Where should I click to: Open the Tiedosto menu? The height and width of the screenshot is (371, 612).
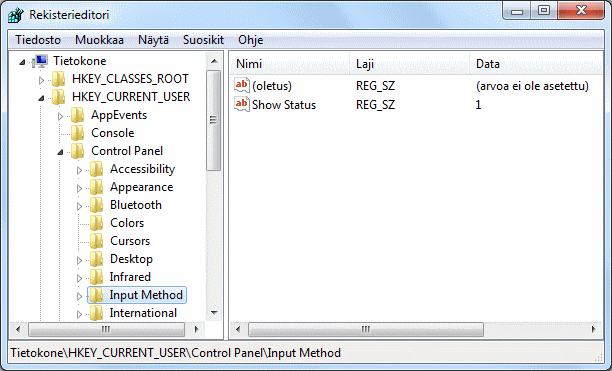(38, 40)
